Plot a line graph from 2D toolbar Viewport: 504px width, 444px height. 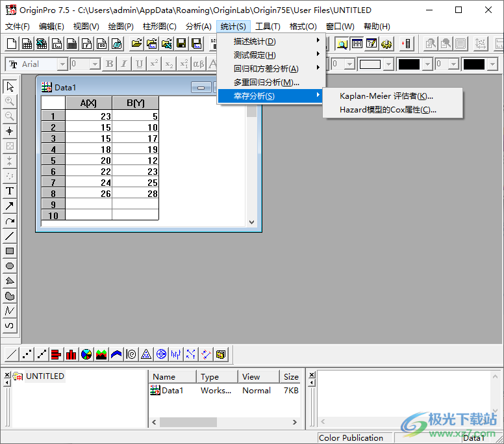click(x=12, y=354)
